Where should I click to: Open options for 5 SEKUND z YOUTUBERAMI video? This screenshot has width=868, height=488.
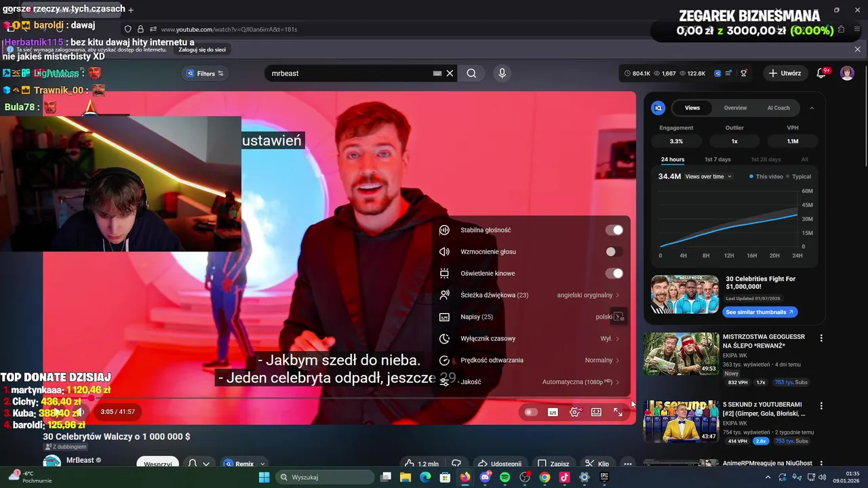click(x=821, y=405)
